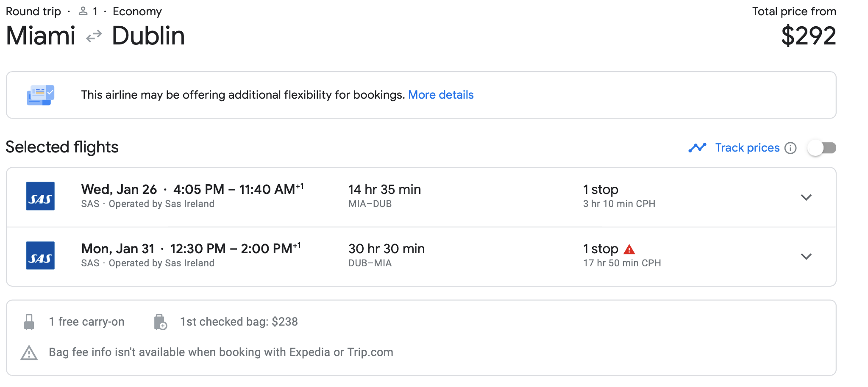Click the 1st checked bag: $238 text
This screenshot has height=387, width=868.
pyautogui.click(x=239, y=322)
